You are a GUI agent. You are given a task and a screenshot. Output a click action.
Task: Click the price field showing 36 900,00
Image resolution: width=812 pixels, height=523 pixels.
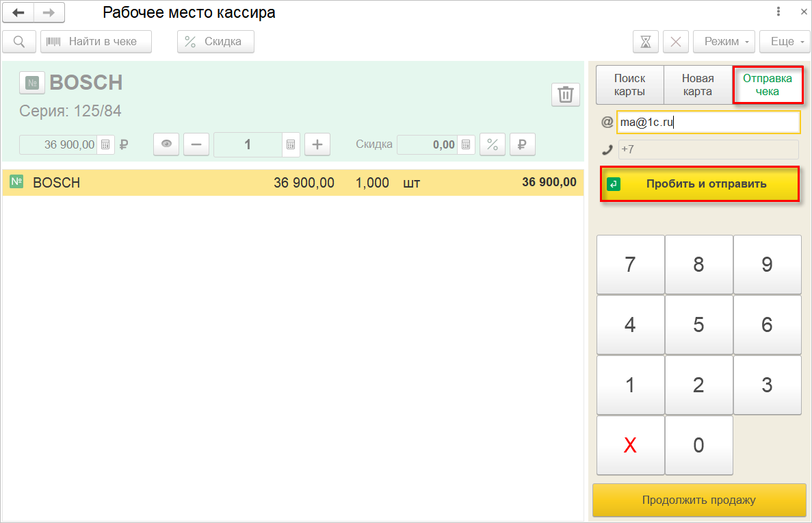coord(58,144)
